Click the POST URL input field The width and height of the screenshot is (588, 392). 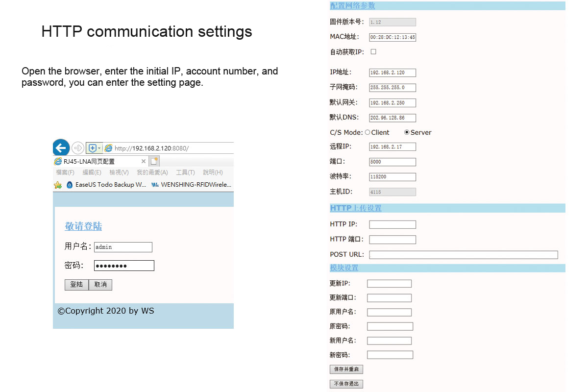pyautogui.click(x=464, y=255)
